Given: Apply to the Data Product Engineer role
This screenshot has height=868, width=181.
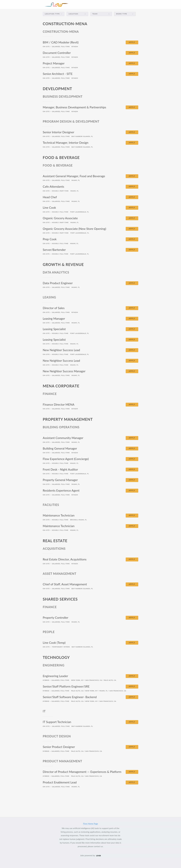Looking at the screenshot, I should (x=132, y=283).
